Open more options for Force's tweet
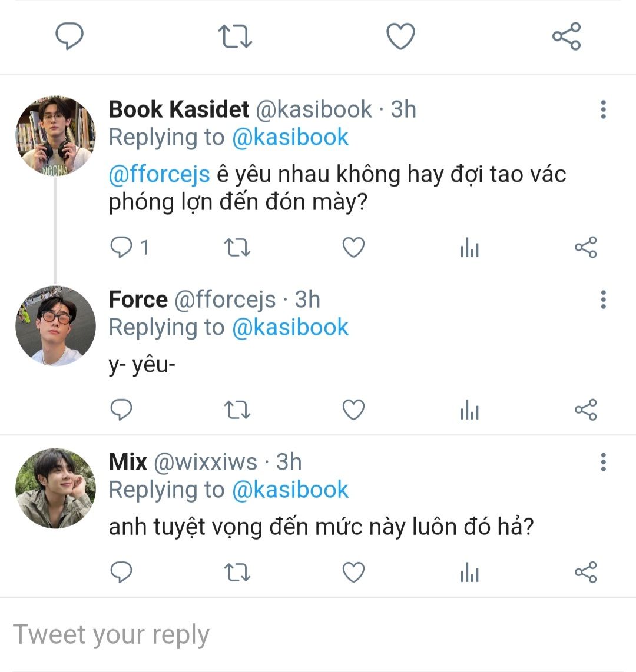 click(x=603, y=300)
